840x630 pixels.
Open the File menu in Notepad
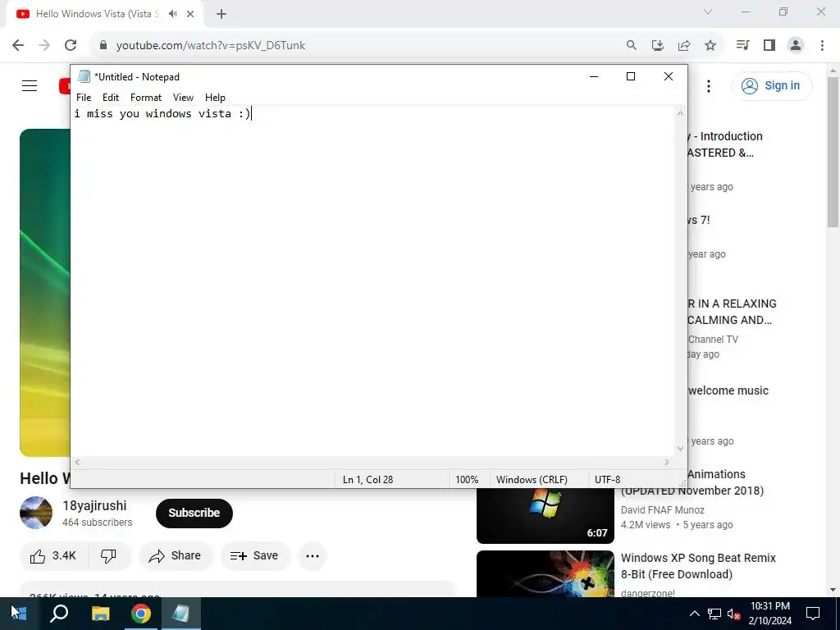(x=84, y=98)
